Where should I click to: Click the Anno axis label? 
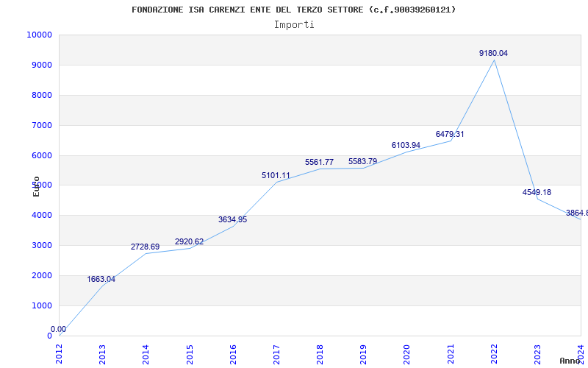[x=570, y=361]
